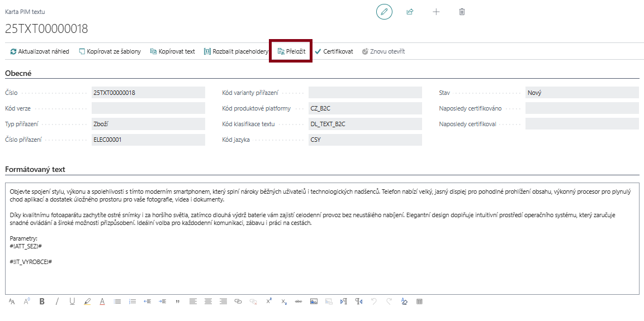Click Přeložit in the action bar
Screen dimensions: 644x321
coord(291,51)
